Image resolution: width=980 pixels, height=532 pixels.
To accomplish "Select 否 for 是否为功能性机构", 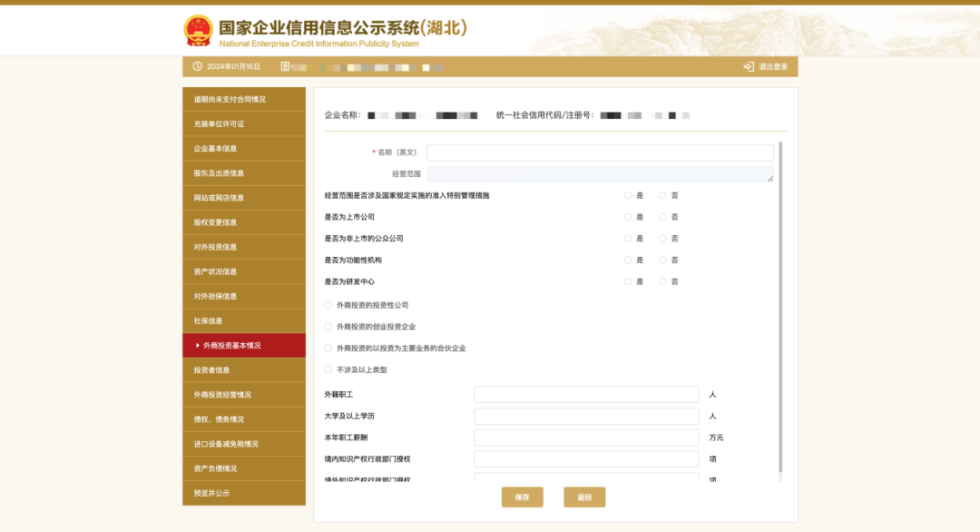I will [x=662, y=260].
